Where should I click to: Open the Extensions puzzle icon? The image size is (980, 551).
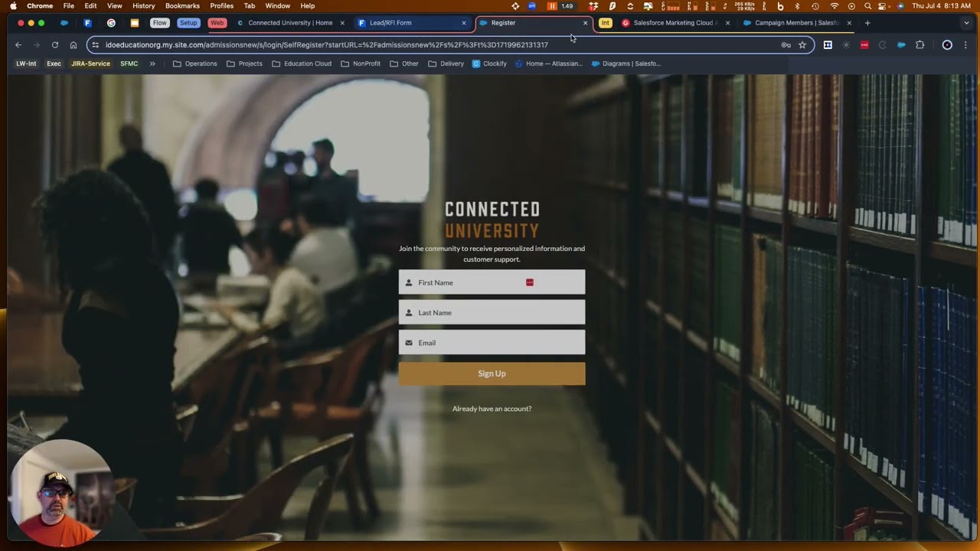pyautogui.click(x=920, y=45)
